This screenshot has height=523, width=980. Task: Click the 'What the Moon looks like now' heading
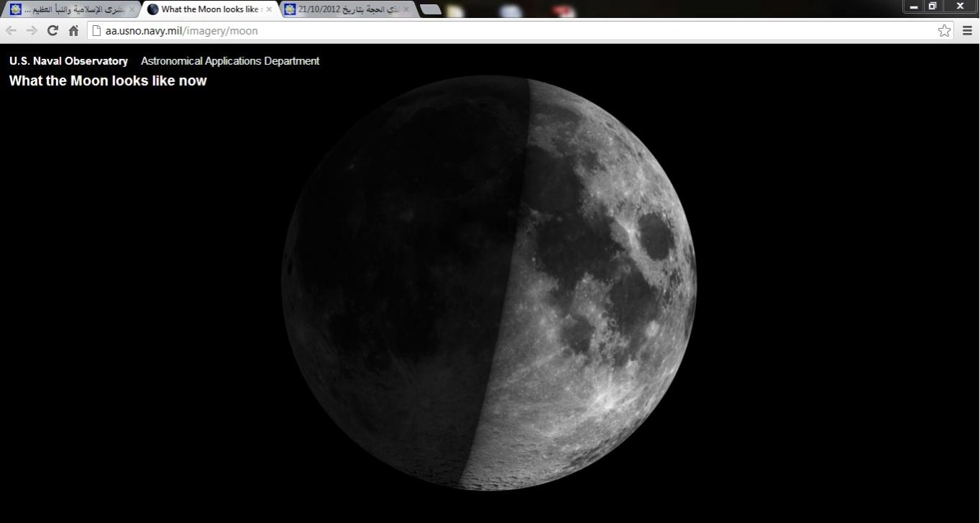[x=108, y=81]
